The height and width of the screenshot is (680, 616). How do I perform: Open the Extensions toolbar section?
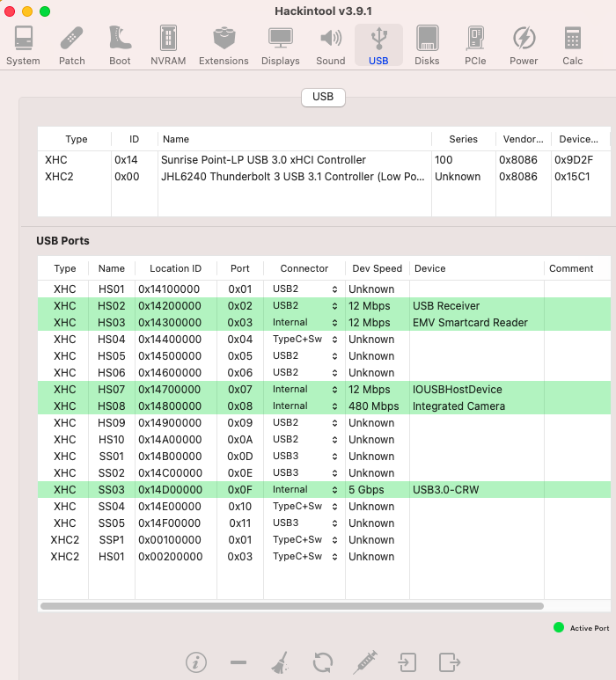224,45
